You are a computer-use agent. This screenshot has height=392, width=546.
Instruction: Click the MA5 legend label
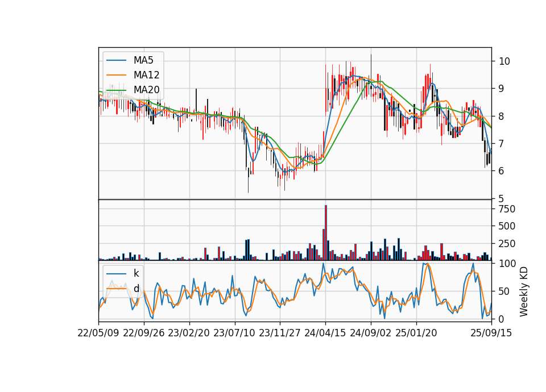(143, 60)
